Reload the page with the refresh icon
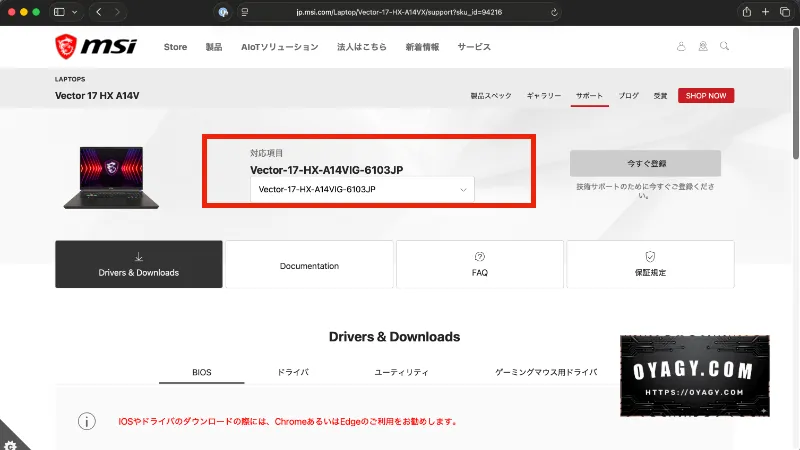The image size is (800, 450). [x=554, y=12]
